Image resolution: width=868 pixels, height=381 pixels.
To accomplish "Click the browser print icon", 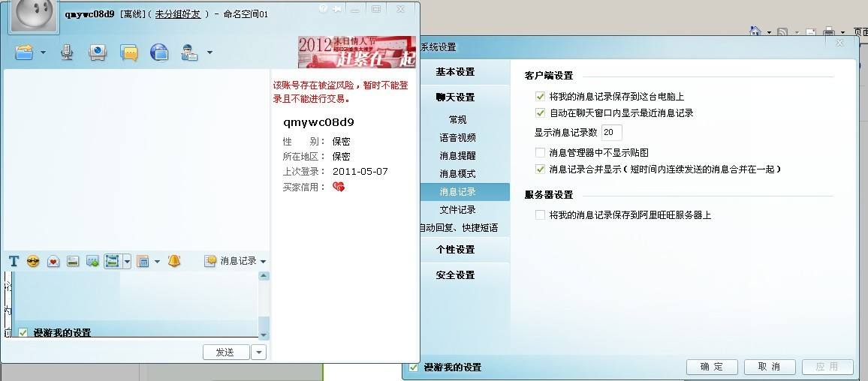I will (x=829, y=32).
